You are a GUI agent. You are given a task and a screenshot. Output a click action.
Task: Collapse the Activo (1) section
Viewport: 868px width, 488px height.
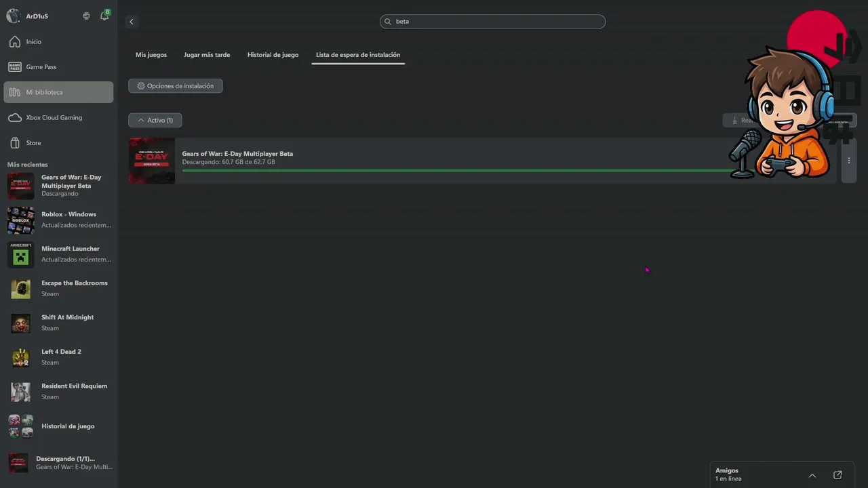(x=155, y=121)
